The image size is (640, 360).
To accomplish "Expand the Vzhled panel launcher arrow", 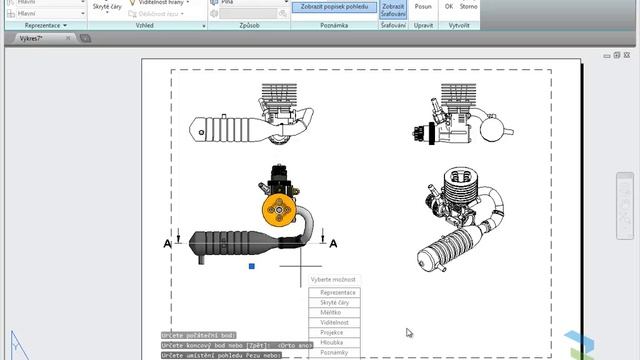I will pyautogui.click(x=204, y=26).
